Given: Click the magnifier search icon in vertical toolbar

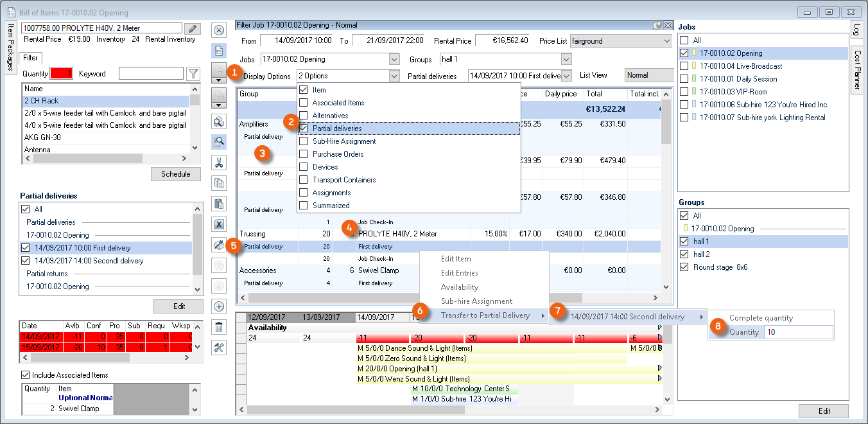Looking at the screenshot, I should [x=219, y=142].
